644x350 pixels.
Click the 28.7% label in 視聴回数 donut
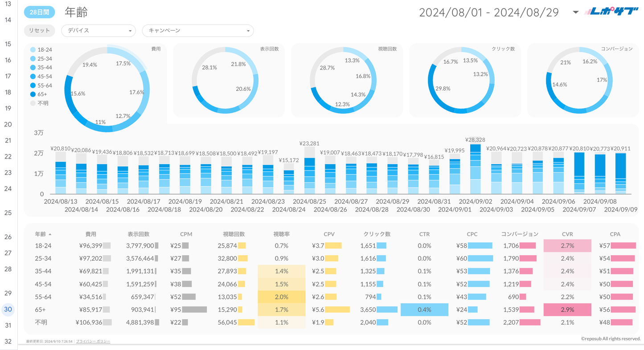pos(327,68)
